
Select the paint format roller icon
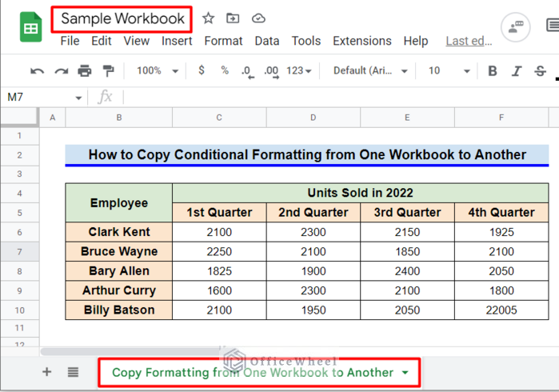coord(108,71)
